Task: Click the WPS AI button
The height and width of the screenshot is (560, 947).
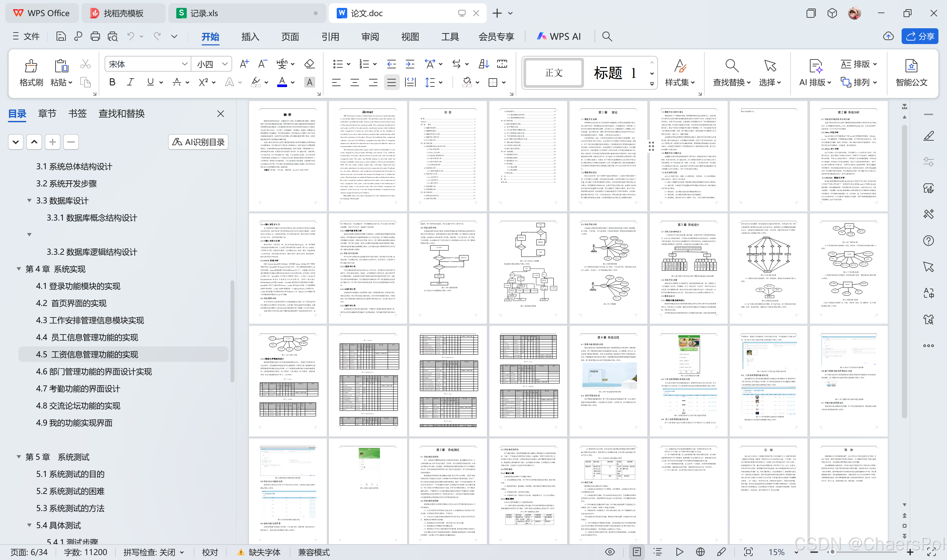Action: click(x=559, y=36)
